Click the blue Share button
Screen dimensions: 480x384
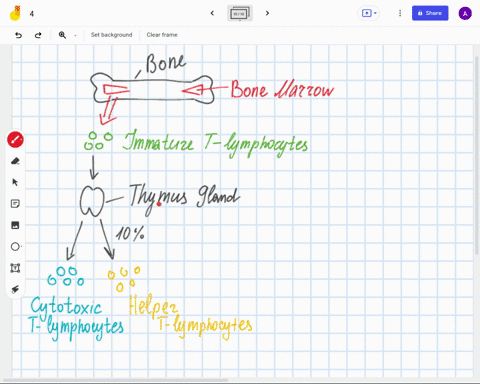(430, 13)
